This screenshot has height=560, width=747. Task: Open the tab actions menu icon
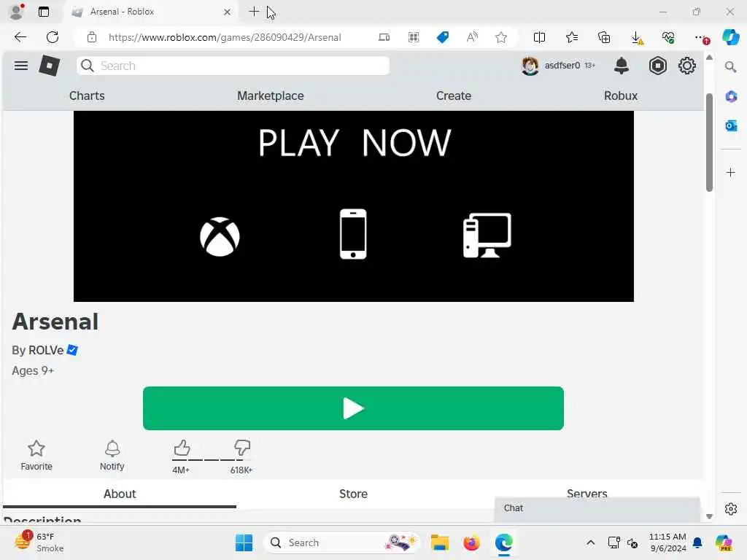point(43,12)
